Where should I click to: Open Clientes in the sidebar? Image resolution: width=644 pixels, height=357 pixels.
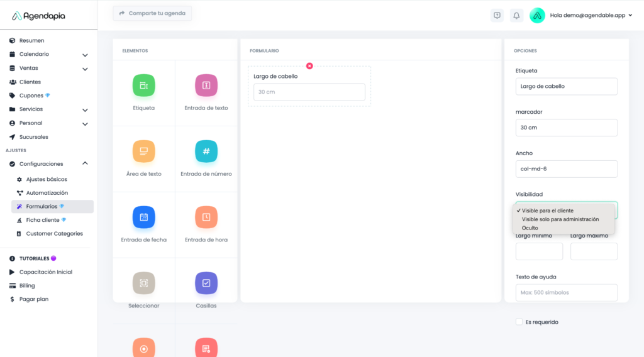(30, 82)
